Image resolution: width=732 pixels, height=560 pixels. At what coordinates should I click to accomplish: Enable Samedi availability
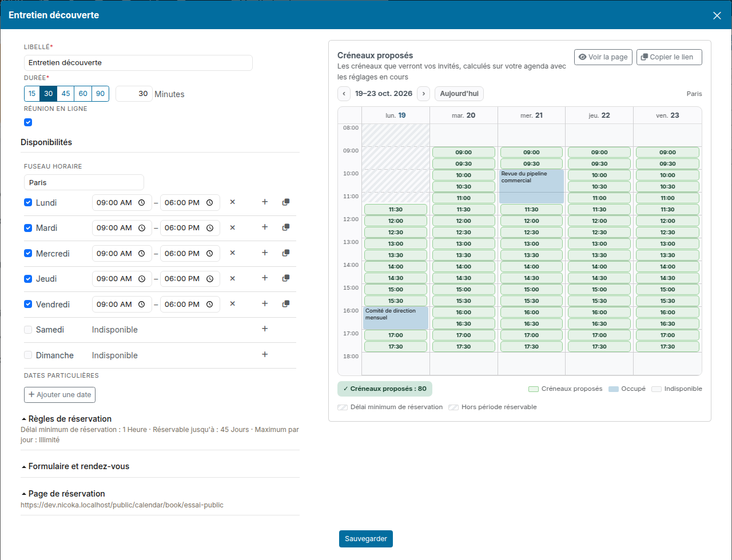28,330
